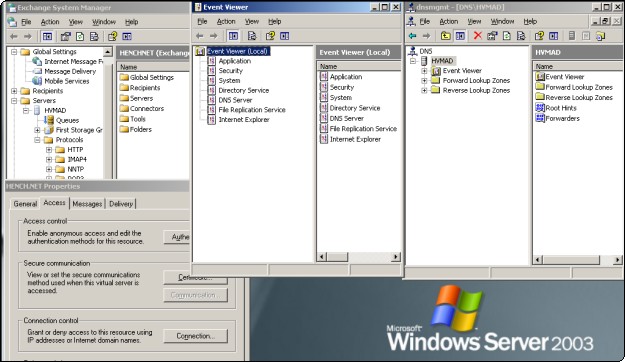Click Authentication button under Access control
Screen dimensions: 625x362
pos(177,237)
